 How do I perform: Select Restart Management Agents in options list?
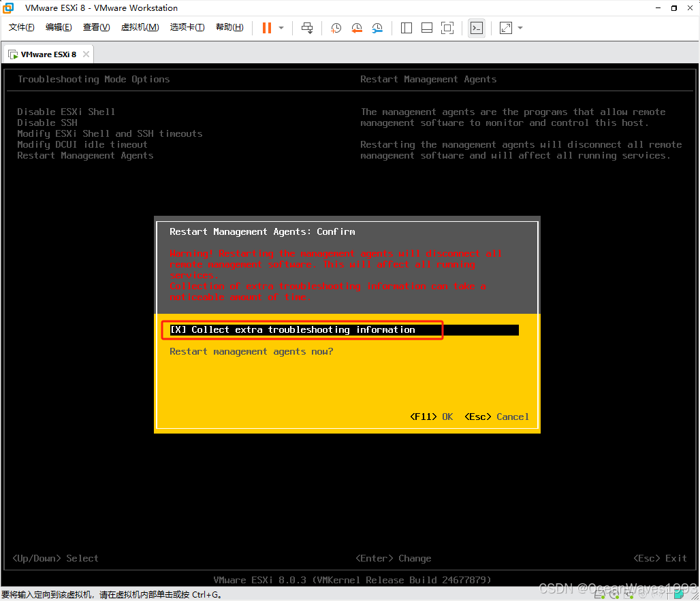tap(85, 155)
